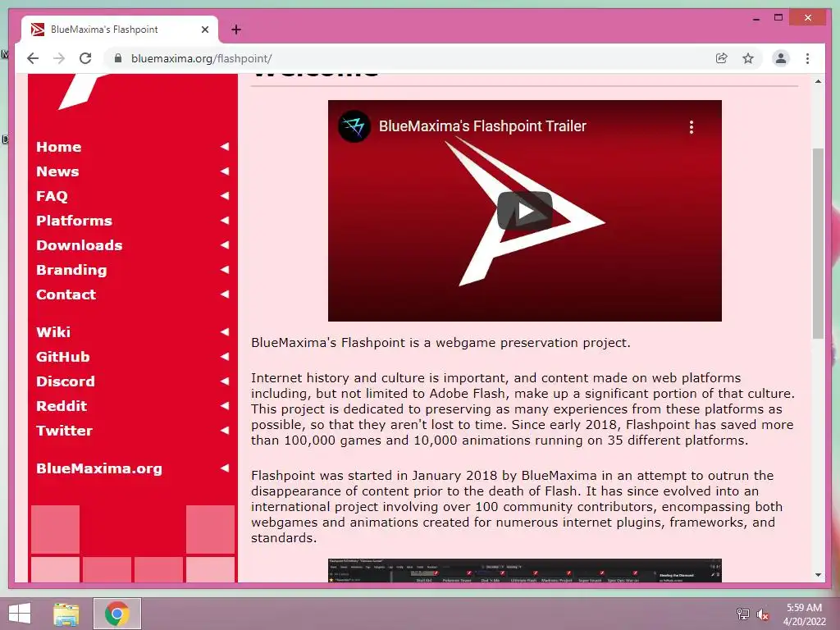Open the Discord sidebar link
Screen dimensions: 840x630
66,381
